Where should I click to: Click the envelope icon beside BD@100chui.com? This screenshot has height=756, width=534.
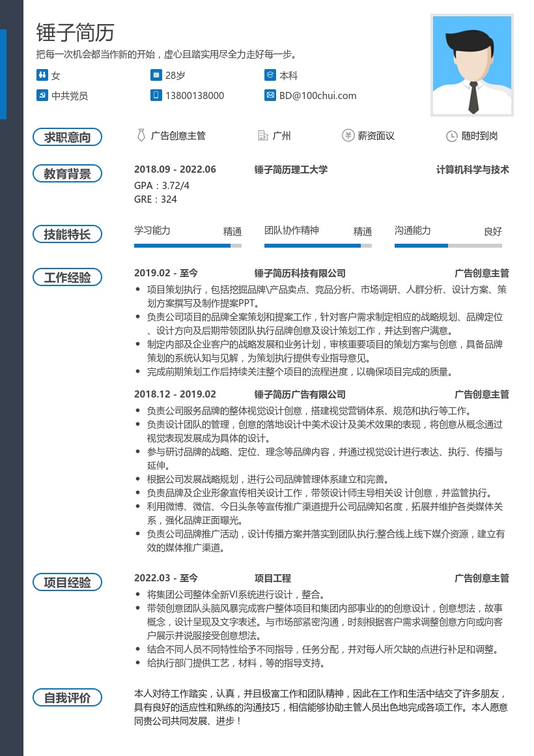tap(269, 95)
